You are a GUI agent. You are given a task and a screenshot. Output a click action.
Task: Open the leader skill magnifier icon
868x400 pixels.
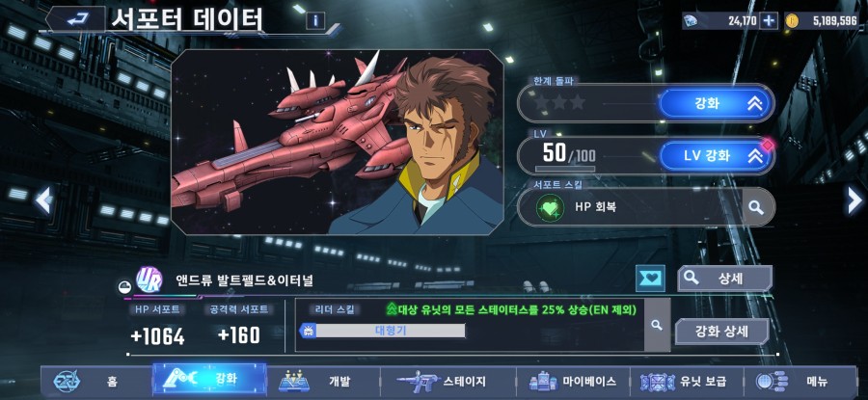[657, 326]
